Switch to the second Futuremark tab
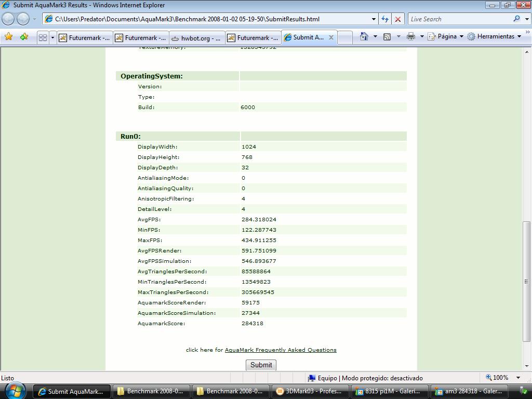The height and width of the screenshot is (399, 532). (x=140, y=38)
